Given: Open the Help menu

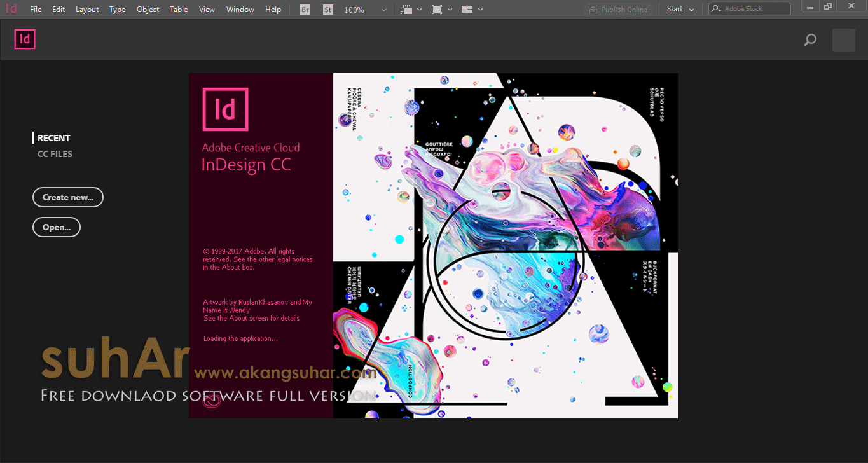Looking at the screenshot, I should (273, 10).
